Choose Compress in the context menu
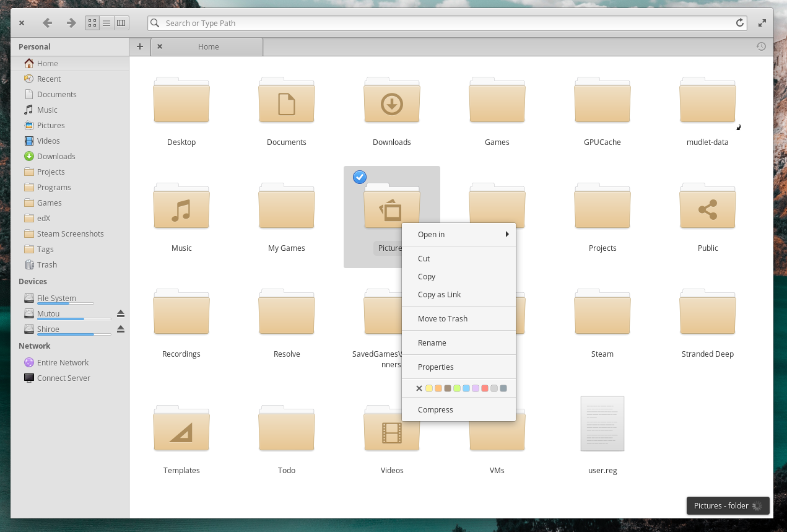 [x=435, y=409]
